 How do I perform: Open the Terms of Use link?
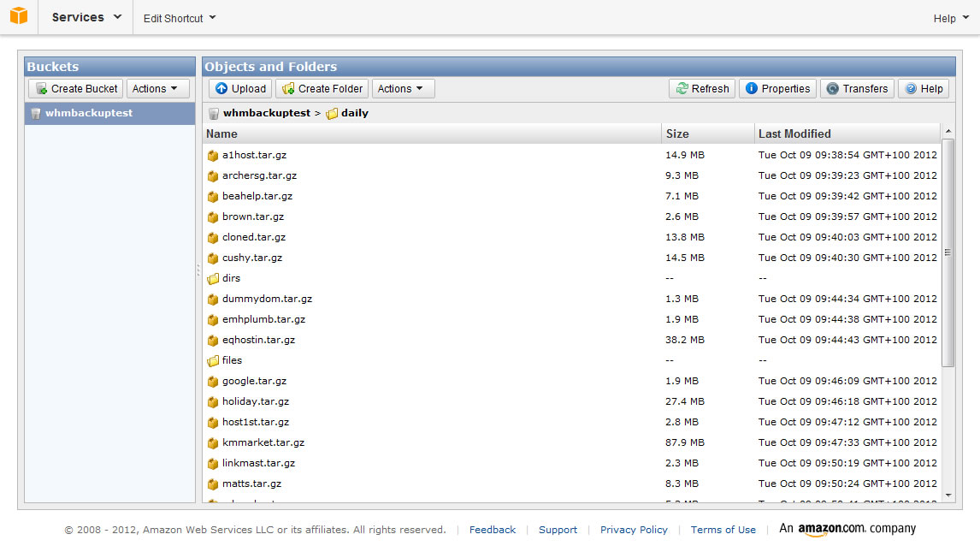tap(723, 530)
